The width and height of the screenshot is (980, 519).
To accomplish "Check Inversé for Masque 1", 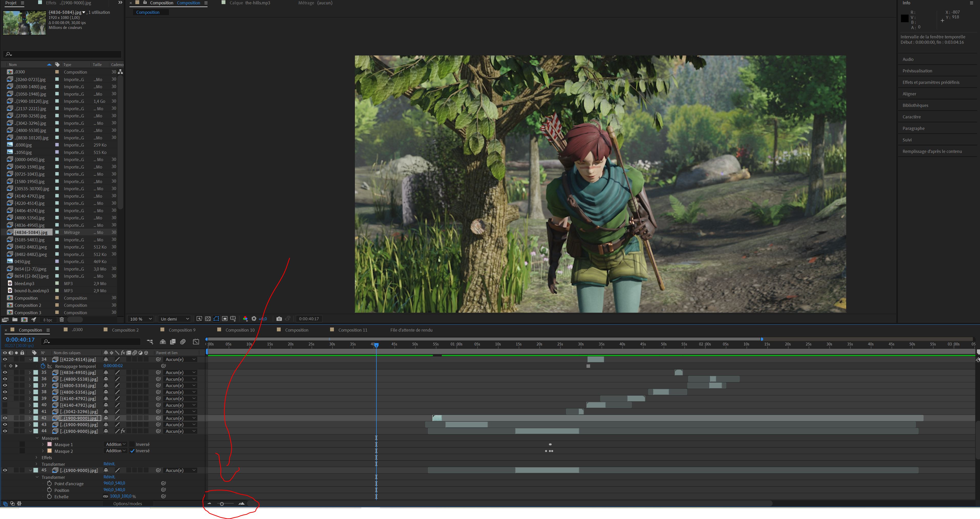I will click(x=132, y=445).
